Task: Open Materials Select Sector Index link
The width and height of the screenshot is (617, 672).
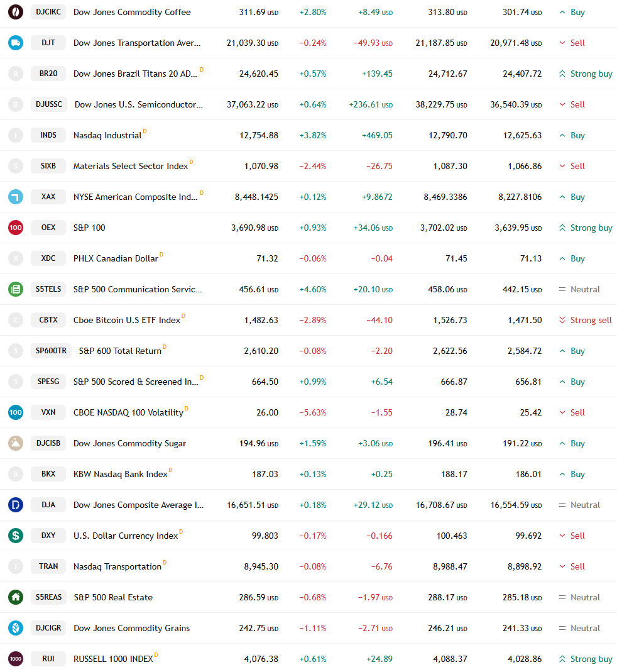Action: (x=131, y=167)
